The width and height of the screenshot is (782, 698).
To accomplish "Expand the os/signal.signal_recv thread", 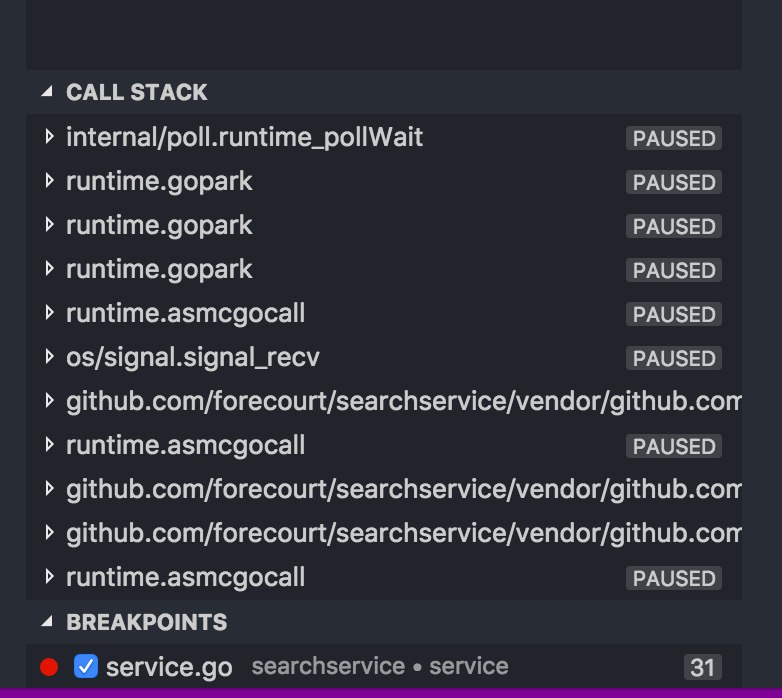I will pyautogui.click(x=49, y=356).
